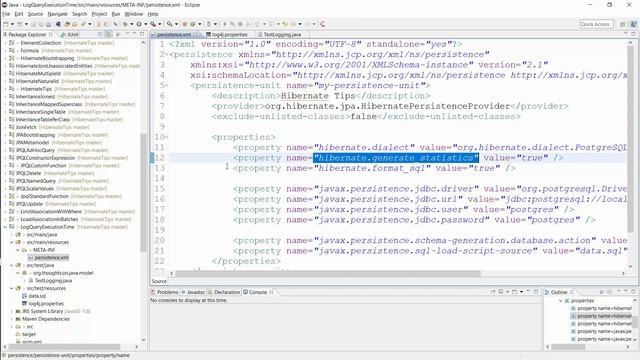Image resolution: width=640 pixels, height=360 pixels.
Task: Open the Run button dropdown arrow
Action: [x=146, y=24]
